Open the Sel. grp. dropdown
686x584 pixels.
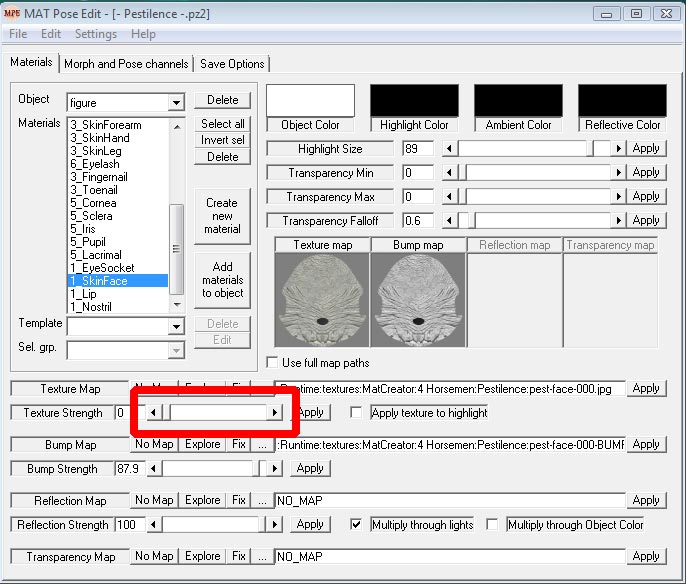176,350
